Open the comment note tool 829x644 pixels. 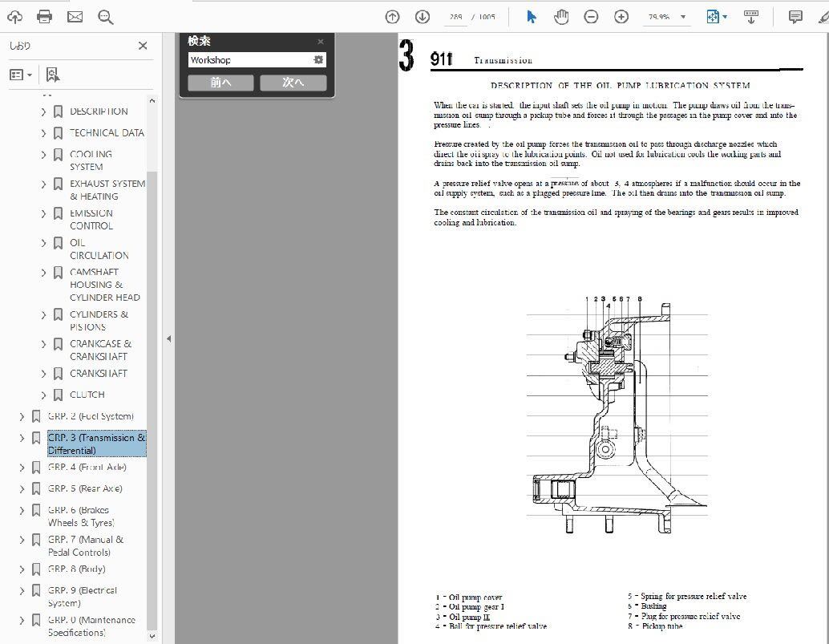795,17
